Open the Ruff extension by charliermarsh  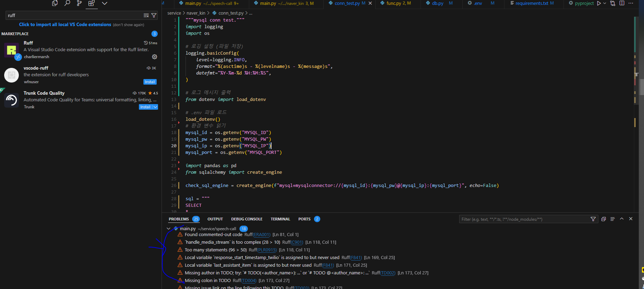pos(81,50)
